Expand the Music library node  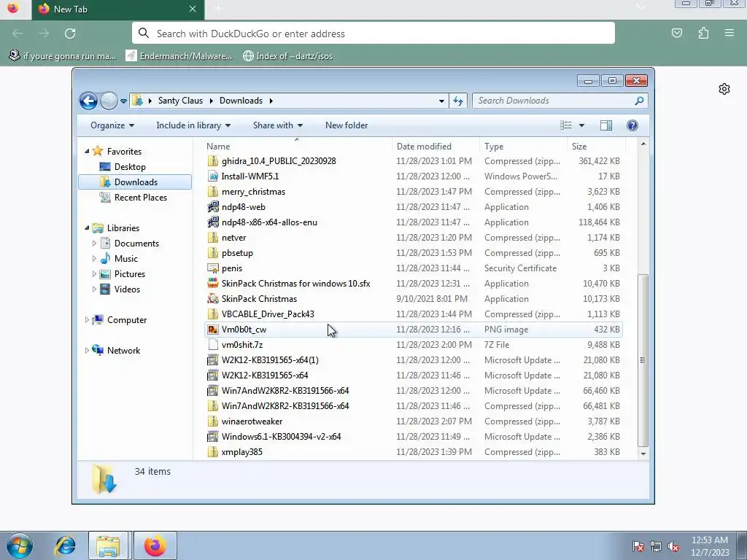(94, 259)
